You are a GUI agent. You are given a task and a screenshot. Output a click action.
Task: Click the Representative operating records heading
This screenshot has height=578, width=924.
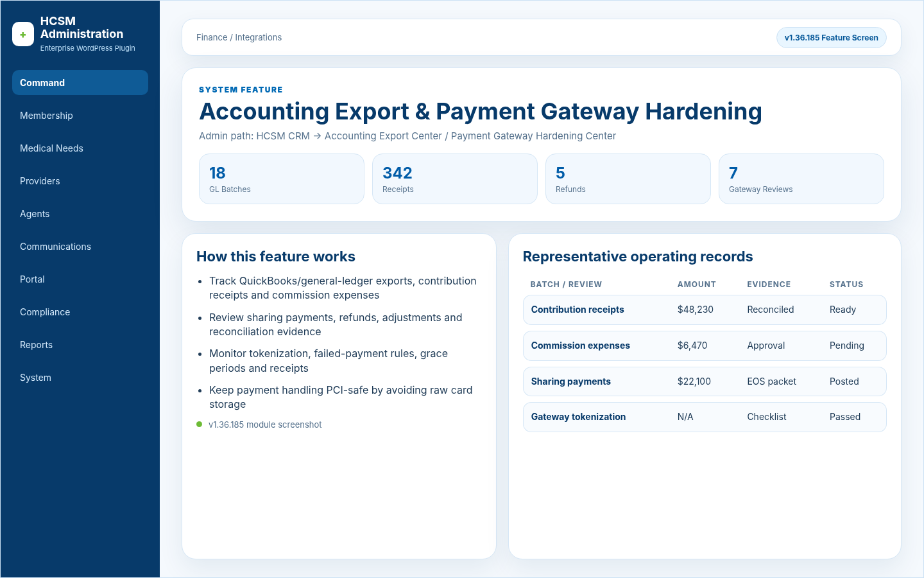click(x=638, y=257)
